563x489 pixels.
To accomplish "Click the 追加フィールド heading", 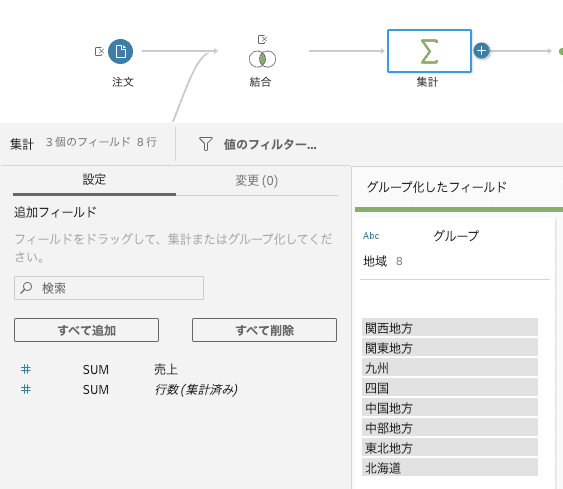I will click(x=55, y=212).
